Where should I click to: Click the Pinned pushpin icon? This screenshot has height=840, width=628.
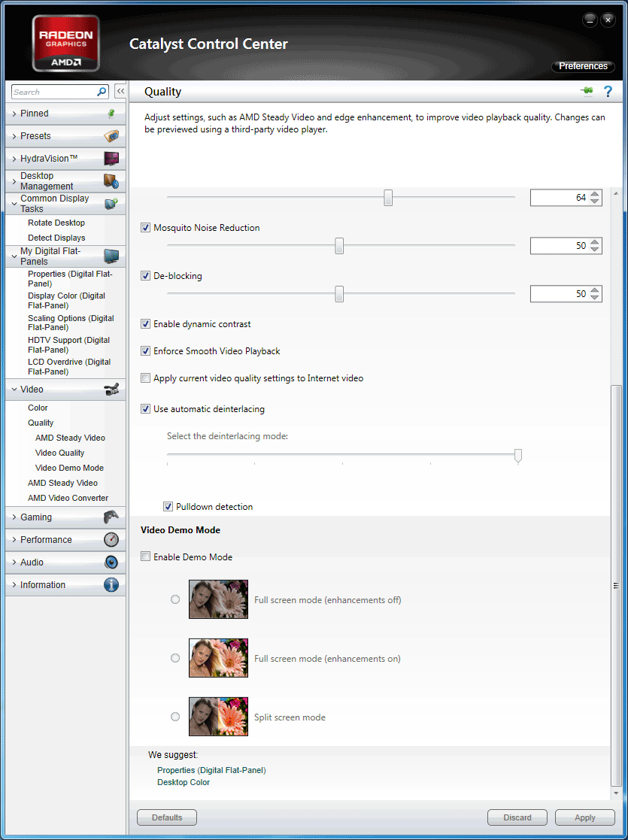coord(111,114)
